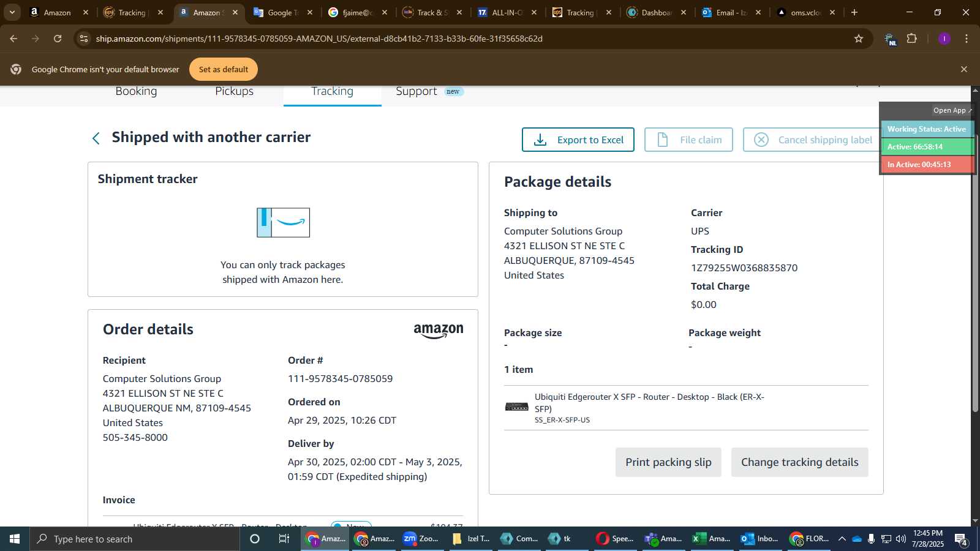Click the Windows taskbar search box

135,539
